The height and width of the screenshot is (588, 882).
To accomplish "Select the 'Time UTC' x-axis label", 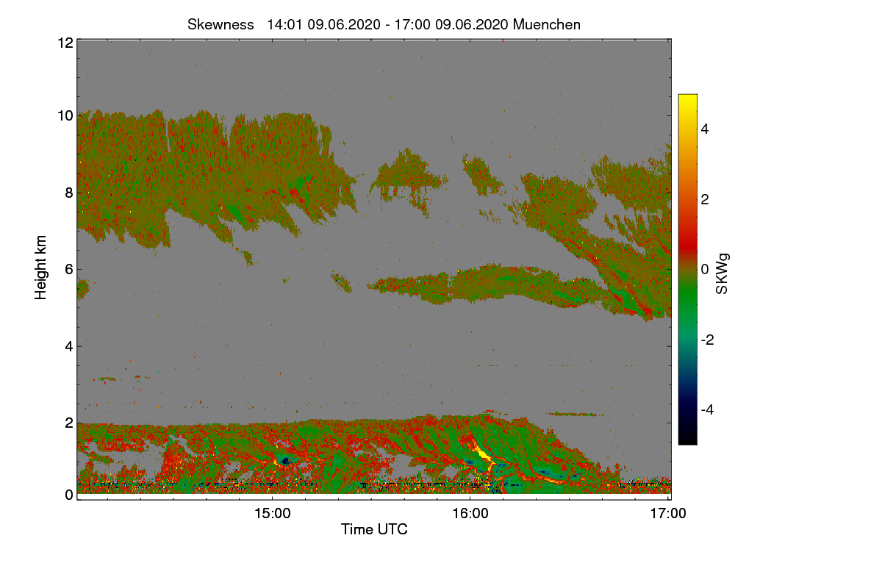I will [374, 529].
